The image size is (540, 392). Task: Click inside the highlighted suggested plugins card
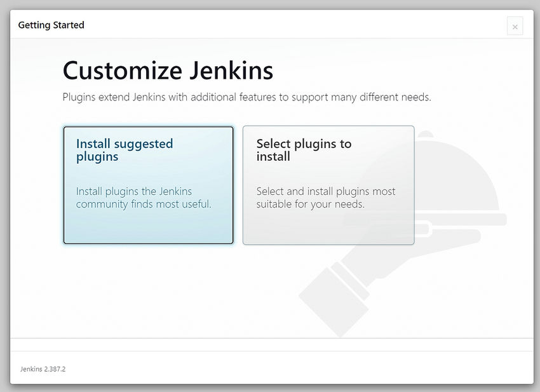pyautogui.click(x=148, y=222)
